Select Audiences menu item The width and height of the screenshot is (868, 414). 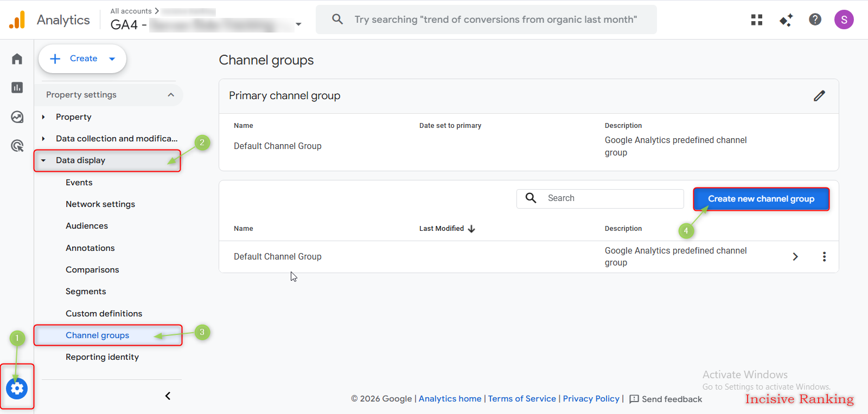tap(87, 226)
